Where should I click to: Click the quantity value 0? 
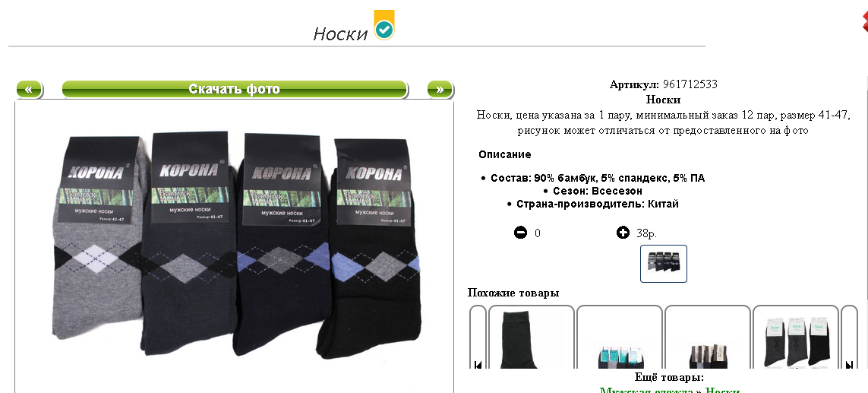coord(538,233)
